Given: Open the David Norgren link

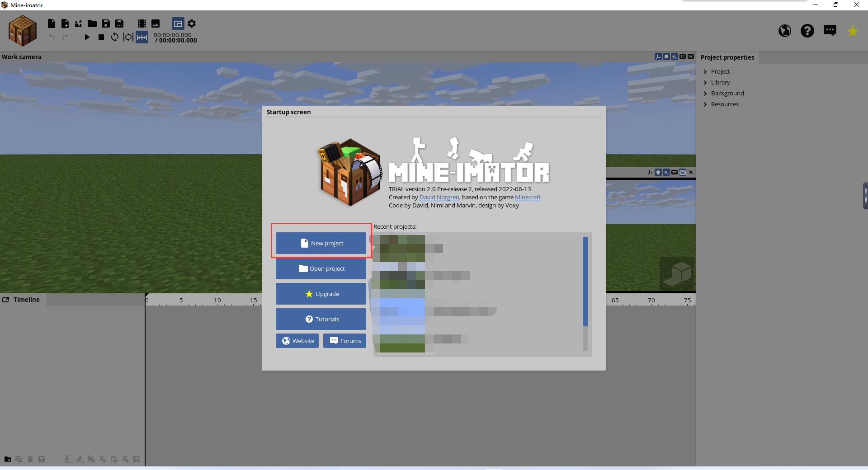Looking at the screenshot, I should [439, 197].
